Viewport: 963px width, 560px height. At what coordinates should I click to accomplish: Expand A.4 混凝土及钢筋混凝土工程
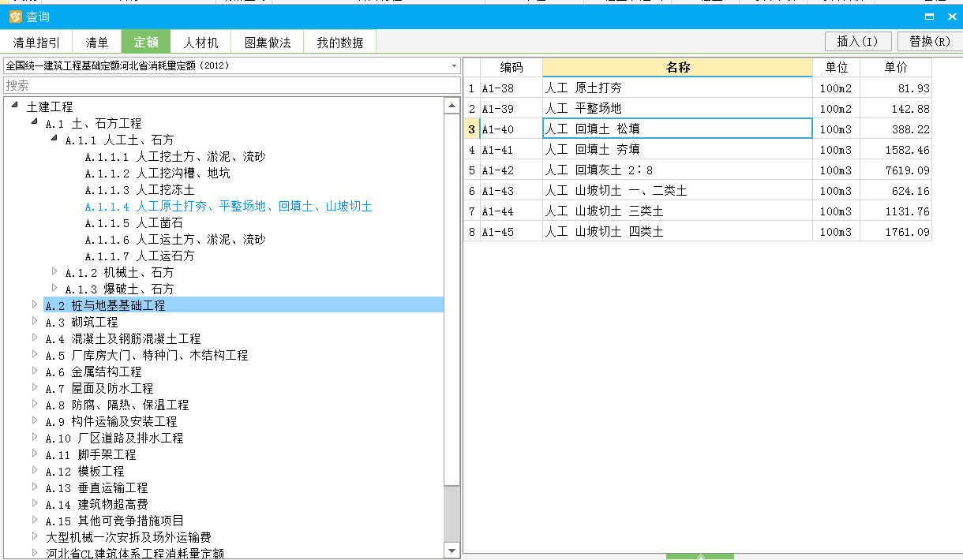coord(34,338)
